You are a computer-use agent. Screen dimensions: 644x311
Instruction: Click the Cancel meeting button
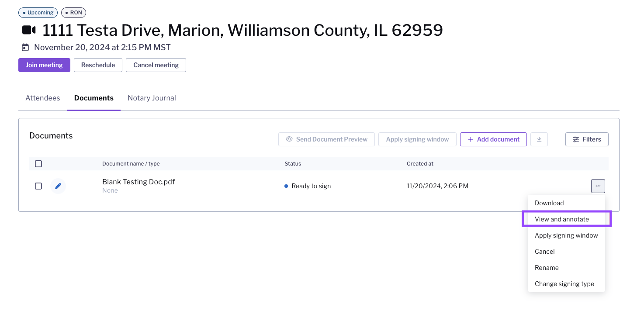156,65
